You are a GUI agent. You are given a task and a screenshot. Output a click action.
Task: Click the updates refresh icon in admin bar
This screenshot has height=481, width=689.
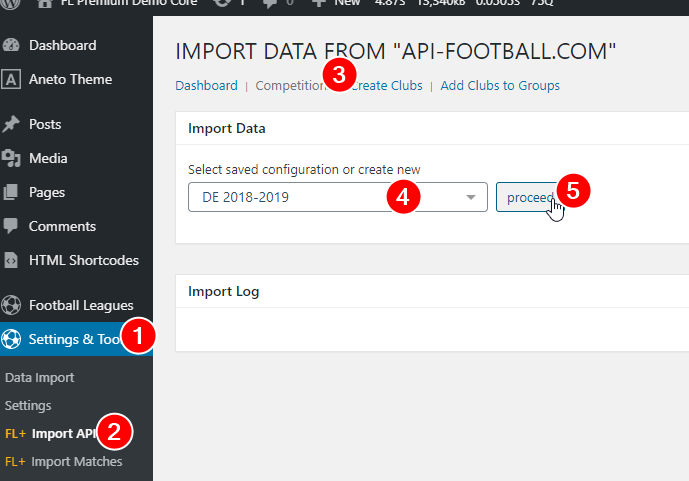click(223, 3)
